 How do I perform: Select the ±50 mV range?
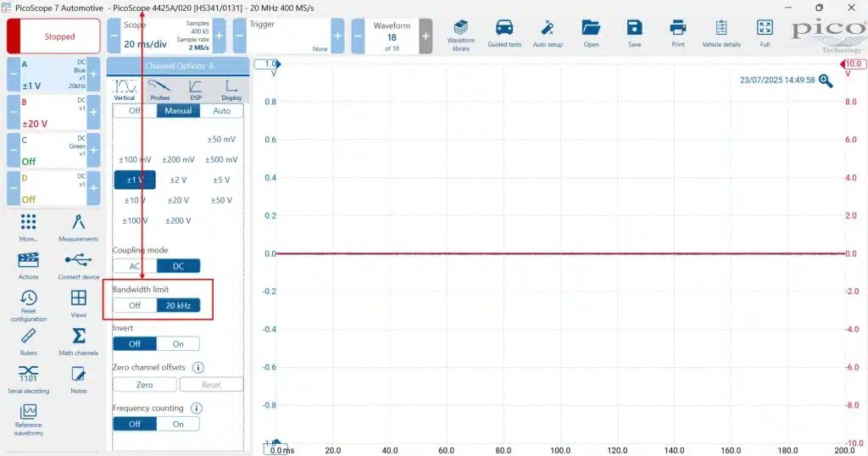point(221,140)
